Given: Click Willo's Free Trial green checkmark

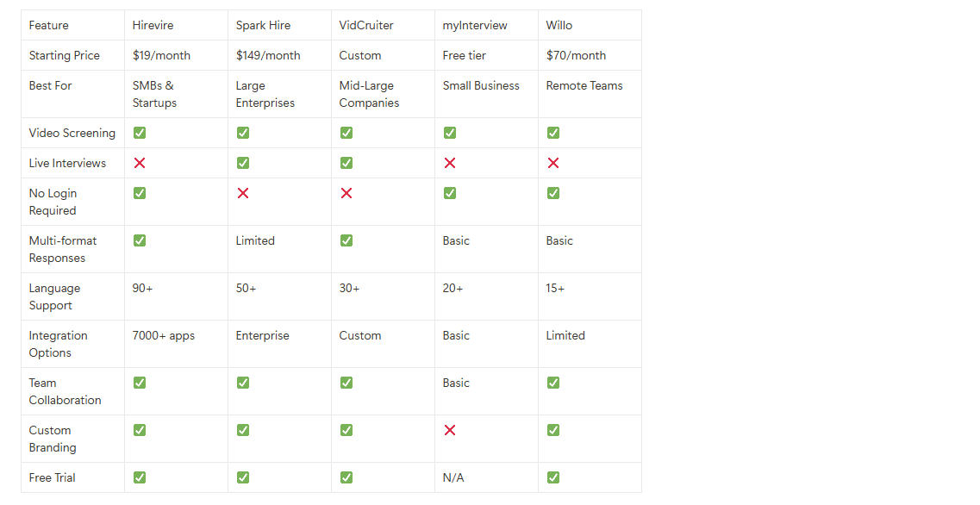Looking at the screenshot, I should click(x=553, y=477).
